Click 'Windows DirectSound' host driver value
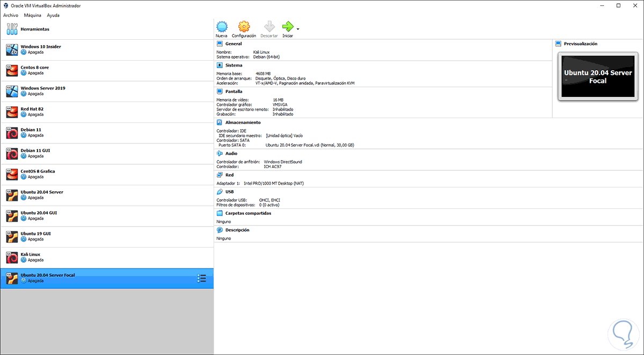644x355 pixels. (283, 162)
